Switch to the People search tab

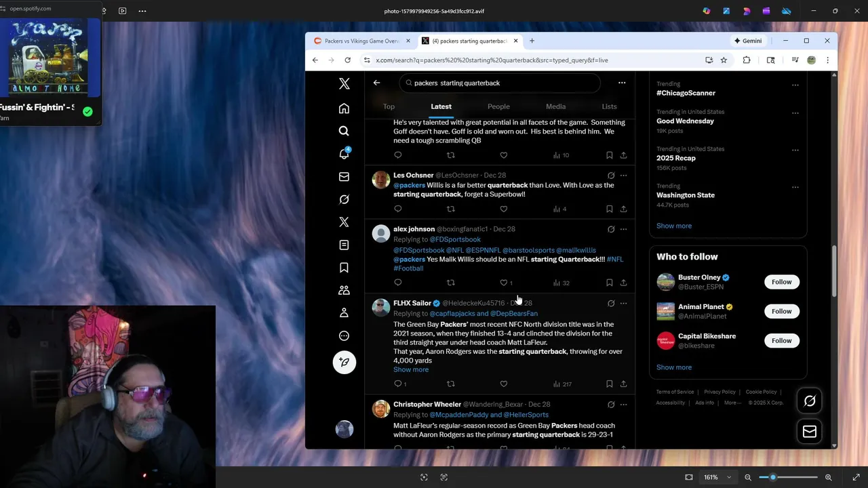point(498,106)
